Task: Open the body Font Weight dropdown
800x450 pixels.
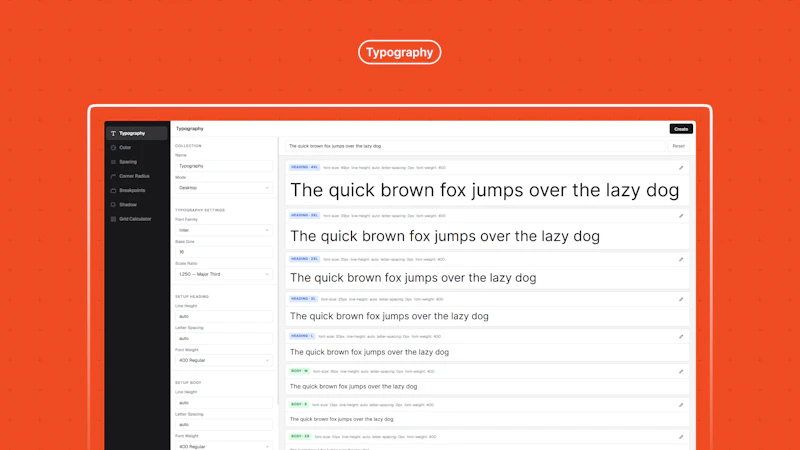Action: point(223,446)
